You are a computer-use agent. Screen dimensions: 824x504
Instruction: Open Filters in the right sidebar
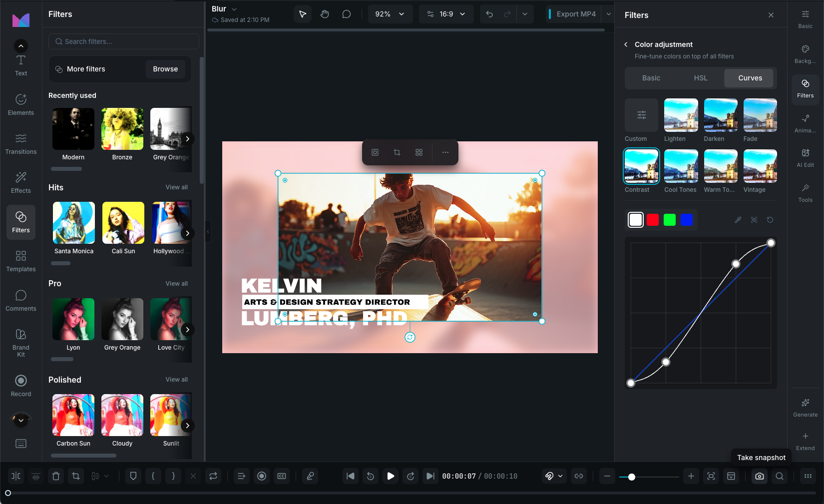(806, 88)
